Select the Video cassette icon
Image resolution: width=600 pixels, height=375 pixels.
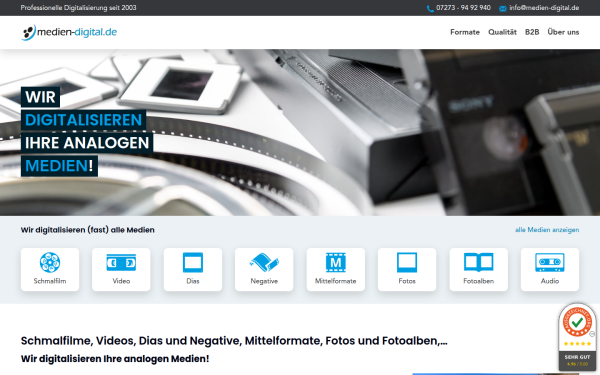click(121, 262)
